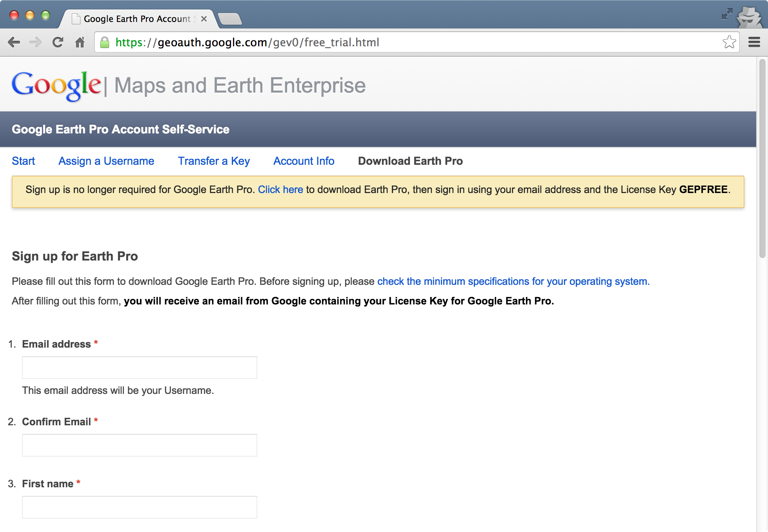Open the Start navigation link
The width and height of the screenshot is (768, 532).
pos(24,161)
